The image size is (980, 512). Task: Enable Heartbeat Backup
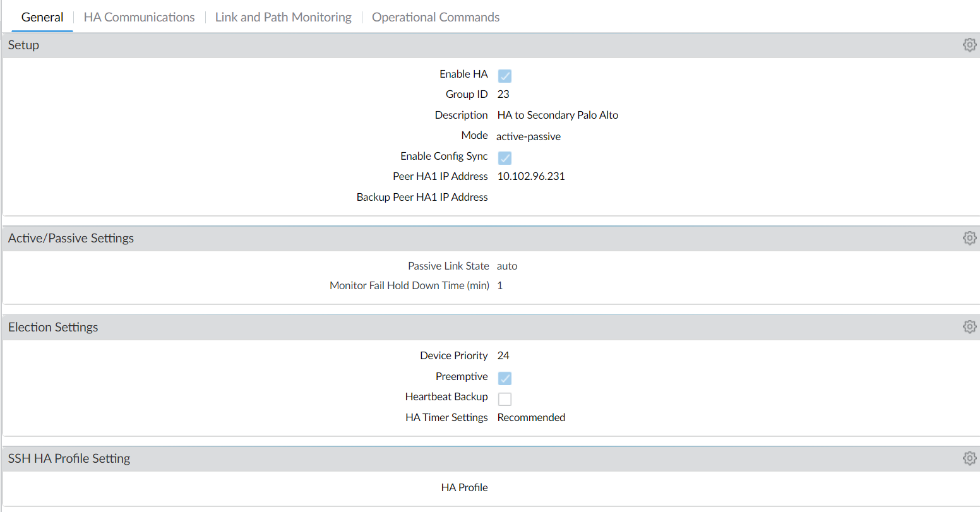(505, 398)
